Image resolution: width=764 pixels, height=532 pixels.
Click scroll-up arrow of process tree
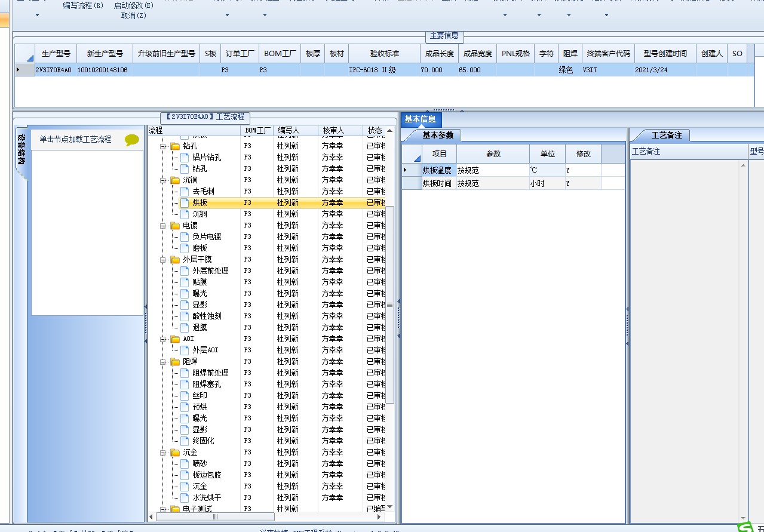pos(390,131)
